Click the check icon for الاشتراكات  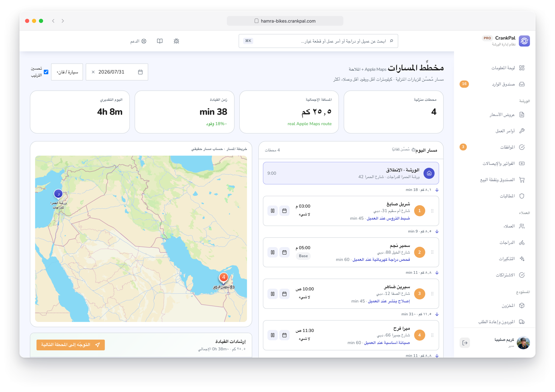pyautogui.click(x=522, y=275)
